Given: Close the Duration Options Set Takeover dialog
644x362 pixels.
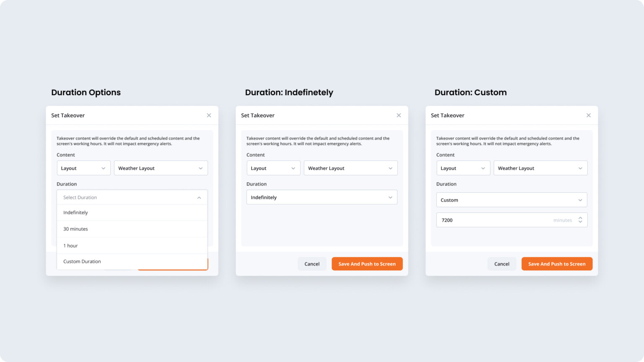Looking at the screenshot, I should [209, 115].
